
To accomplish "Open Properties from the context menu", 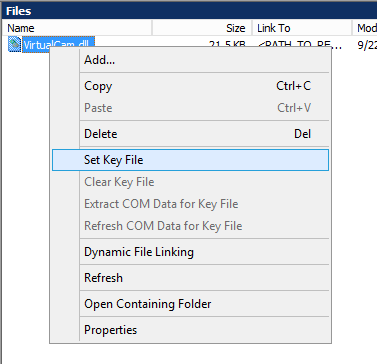I will [190, 330].
